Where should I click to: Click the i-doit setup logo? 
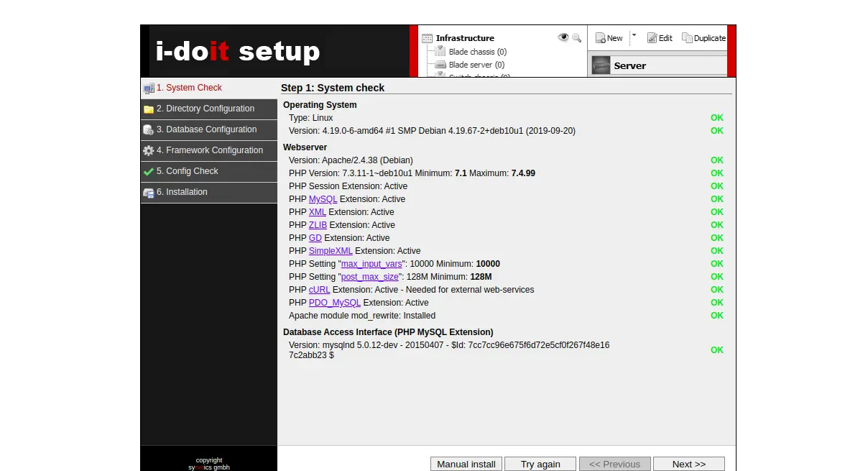[238, 51]
